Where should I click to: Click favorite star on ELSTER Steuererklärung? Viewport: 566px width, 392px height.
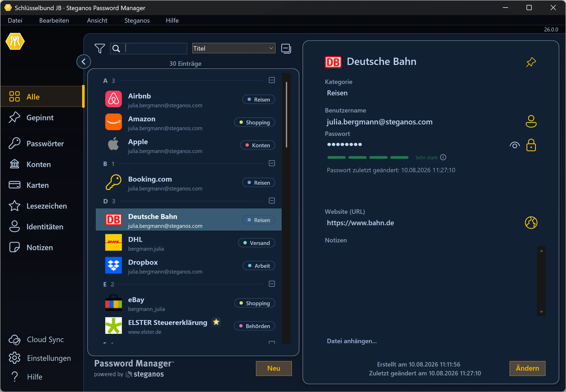click(x=216, y=322)
